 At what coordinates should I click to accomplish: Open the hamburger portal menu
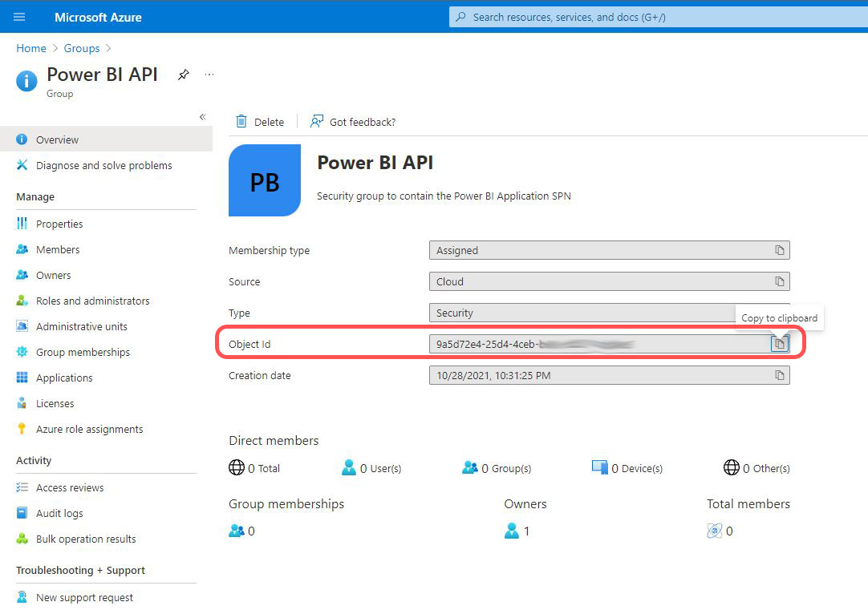(x=19, y=17)
